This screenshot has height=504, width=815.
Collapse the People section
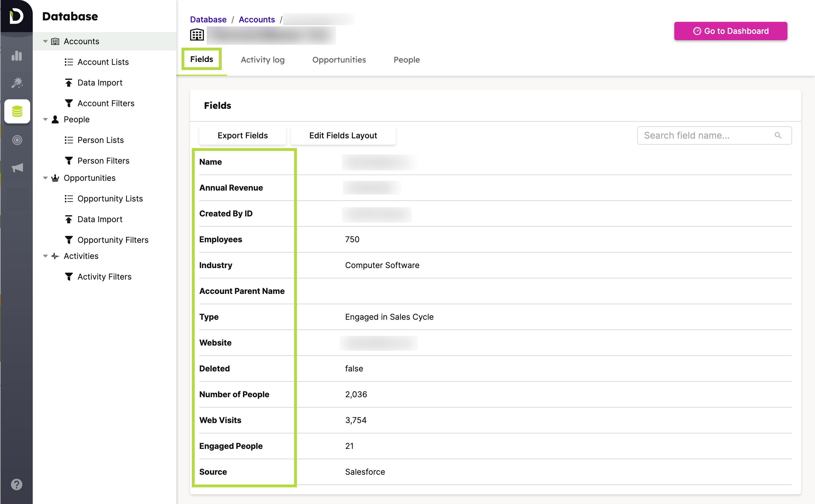click(45, 119)
